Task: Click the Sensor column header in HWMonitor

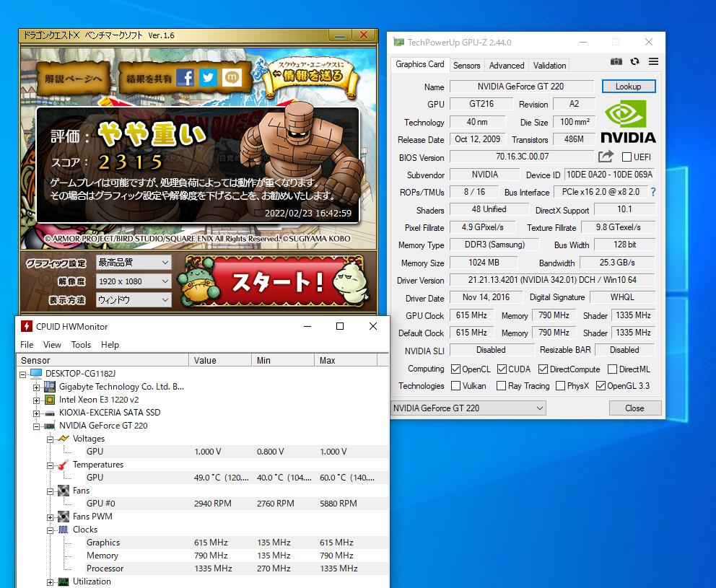Action: pos(102,360)
